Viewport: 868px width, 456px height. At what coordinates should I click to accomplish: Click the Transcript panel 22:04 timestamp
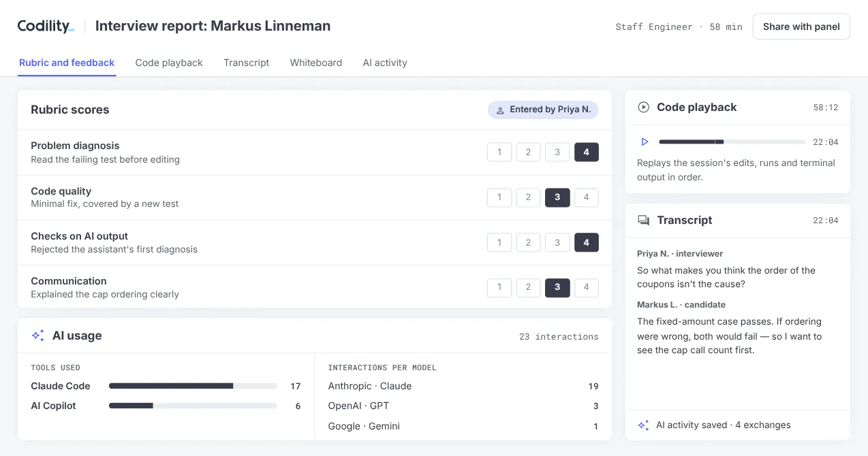point(826,221)
